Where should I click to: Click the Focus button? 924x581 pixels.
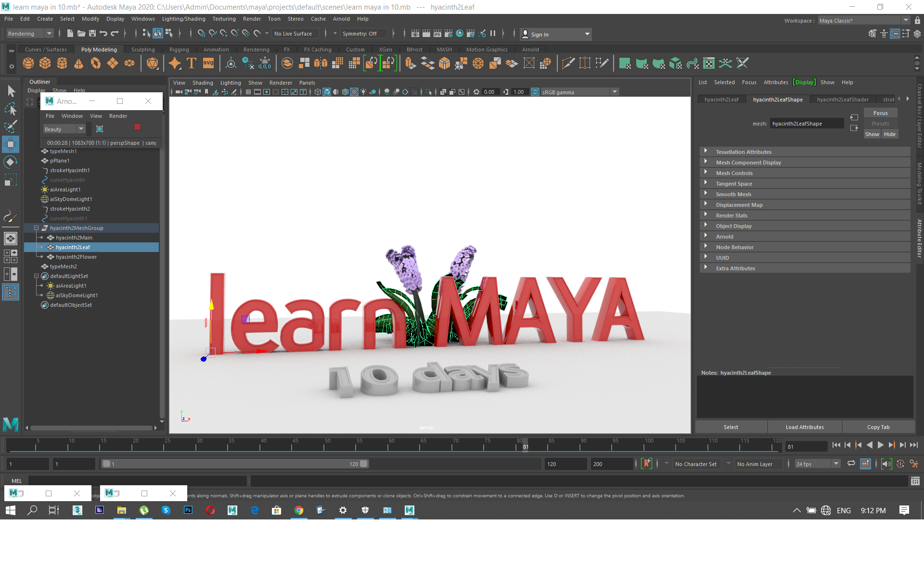click(x=881, y=113)
